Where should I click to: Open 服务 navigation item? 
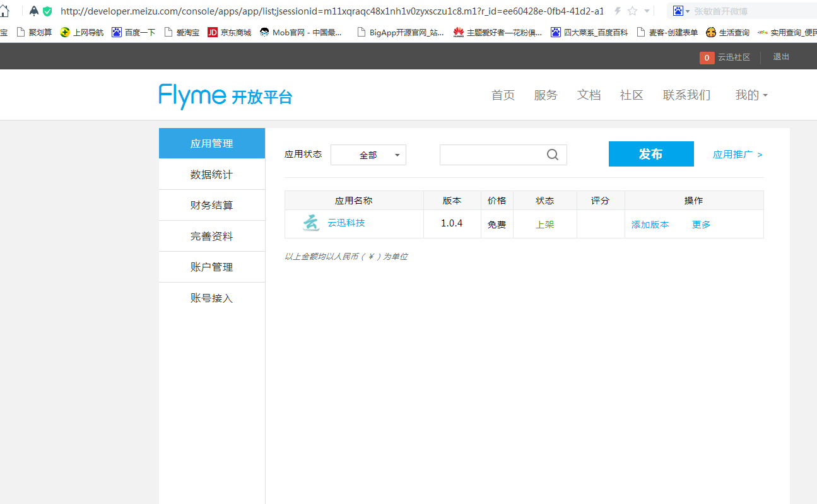coord(546,95)
